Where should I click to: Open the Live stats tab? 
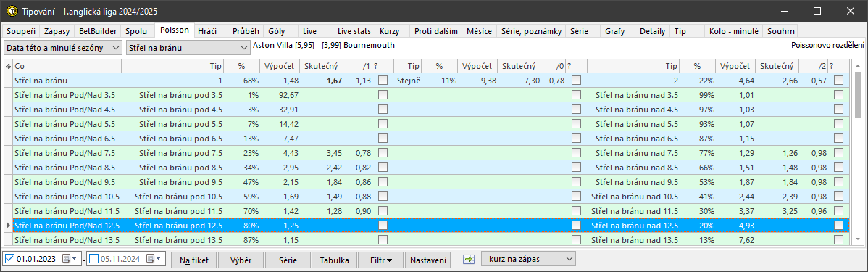(x=354, y=31)
